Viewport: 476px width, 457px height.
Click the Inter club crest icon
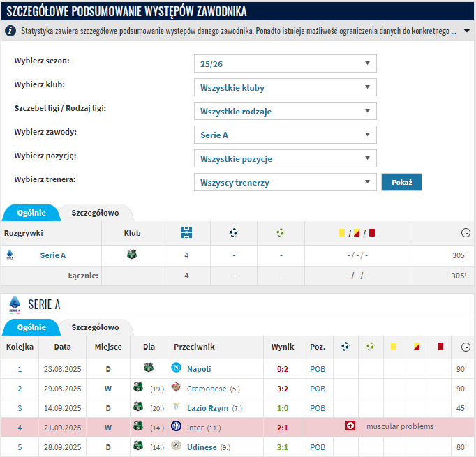pyautogui.click(x=176, y=427)
